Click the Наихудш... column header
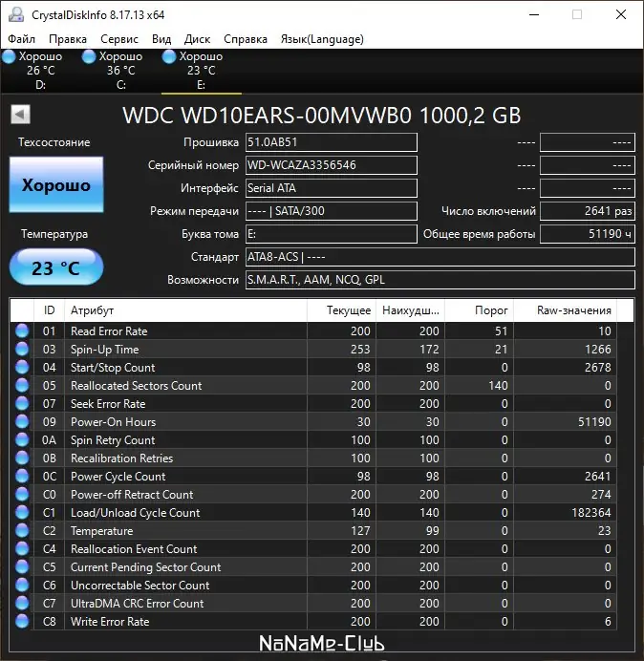644x661 pixels. [x=410, y=310]
